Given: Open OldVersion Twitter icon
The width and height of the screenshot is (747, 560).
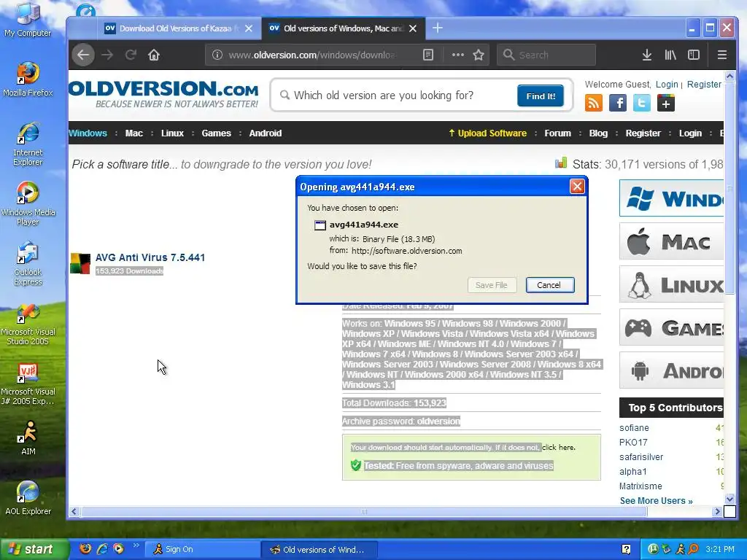Looking at the screenshot, I should [x=642, y=103].
